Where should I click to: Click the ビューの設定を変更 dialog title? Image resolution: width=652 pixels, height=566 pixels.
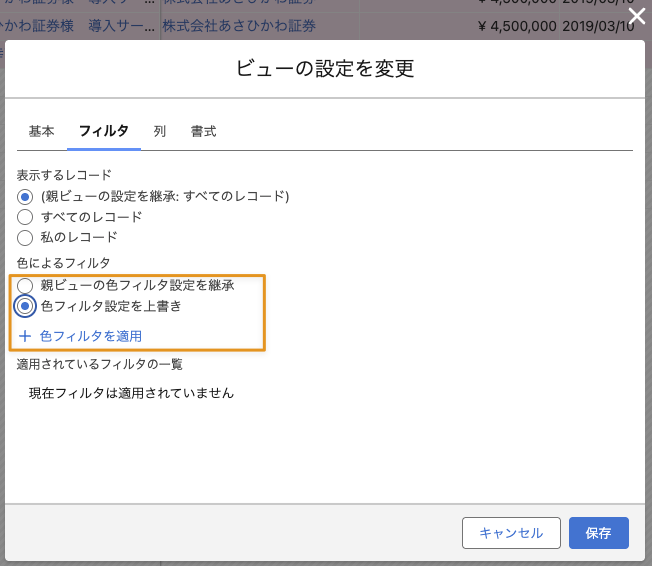[x=325, y=68]
